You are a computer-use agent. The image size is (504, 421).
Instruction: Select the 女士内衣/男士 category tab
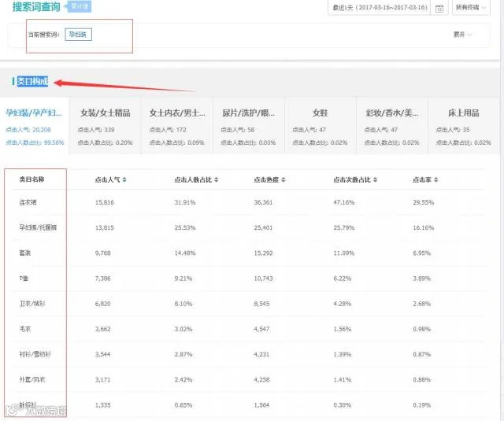click(176, 127)
